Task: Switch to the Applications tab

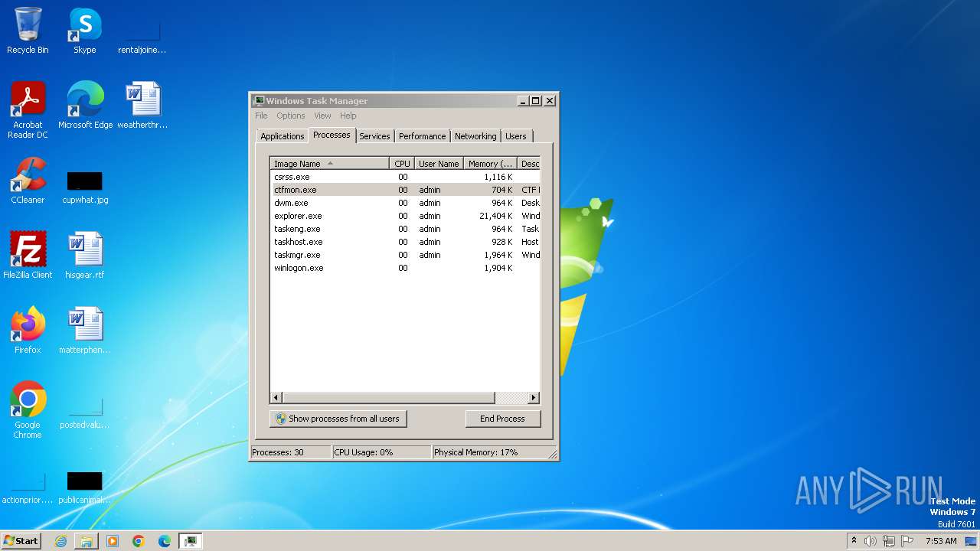Action: click(283, 136)
